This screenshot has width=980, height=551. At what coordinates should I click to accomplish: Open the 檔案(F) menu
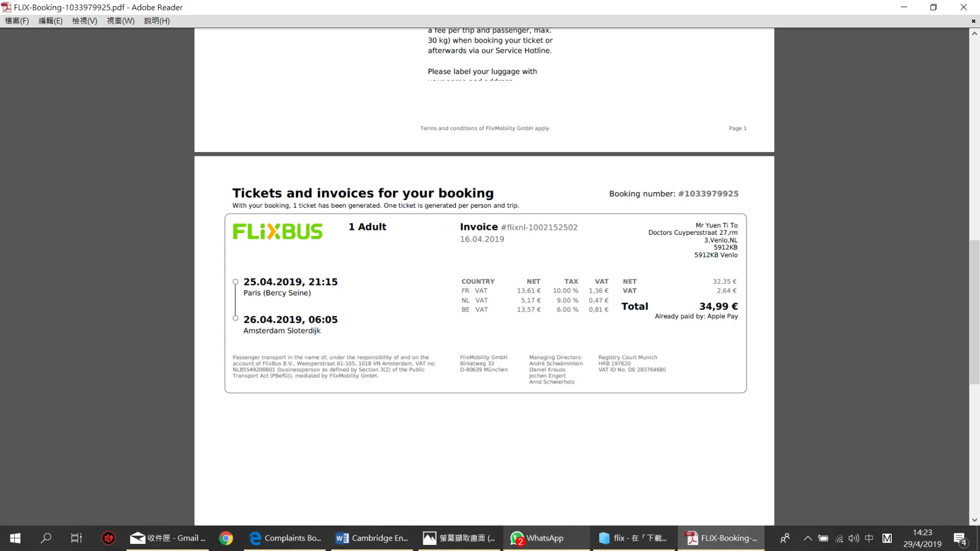point(17,21)
